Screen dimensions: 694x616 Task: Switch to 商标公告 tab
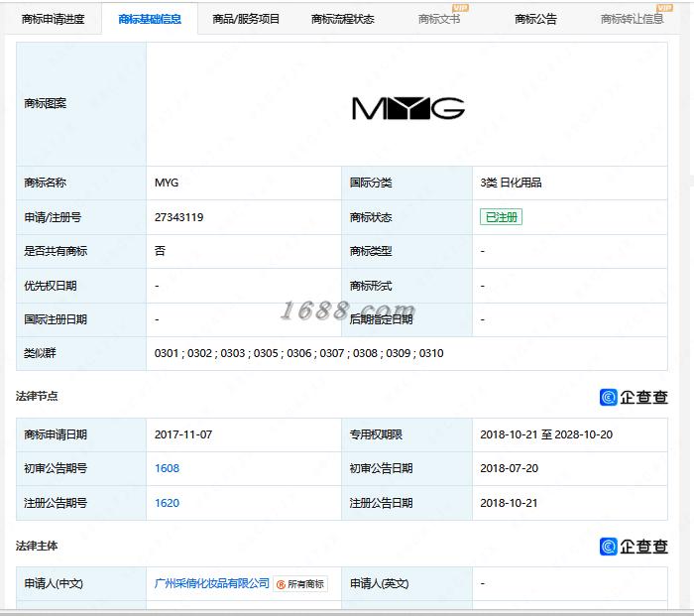tap(535, 19)
